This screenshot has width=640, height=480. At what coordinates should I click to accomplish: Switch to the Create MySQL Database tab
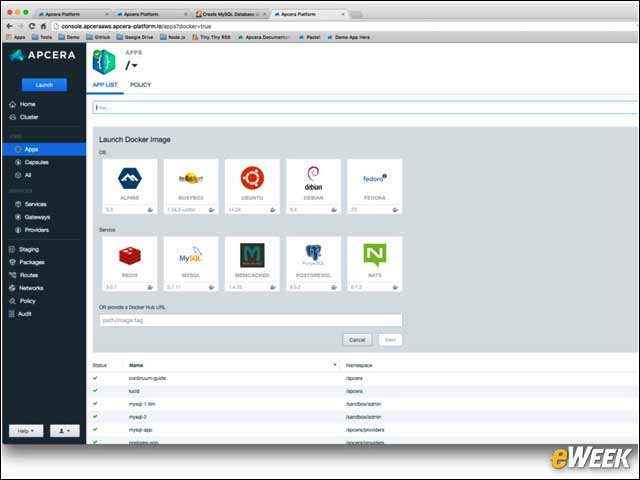click(230, 14)
